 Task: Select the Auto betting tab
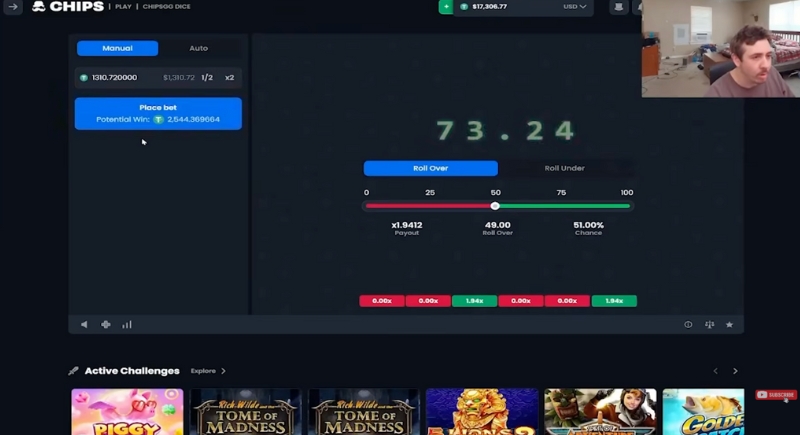coord(198,48)
